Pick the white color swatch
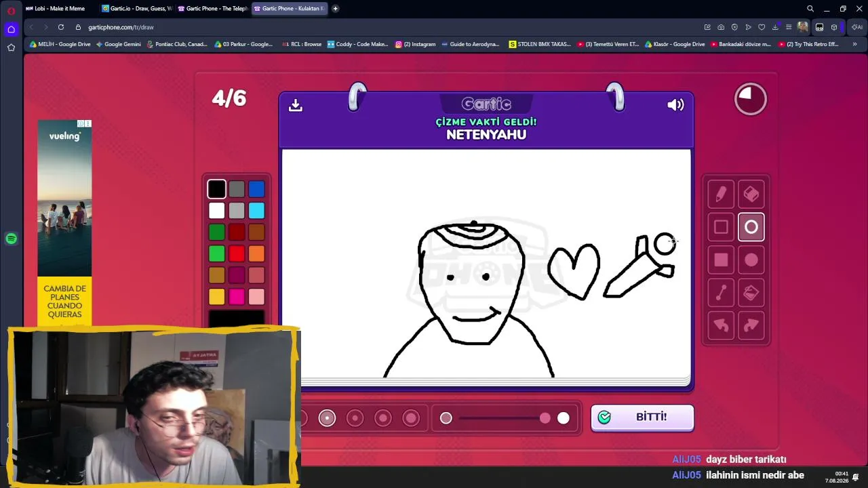Viewport: 868px width, 488px height. coord(216,211)
